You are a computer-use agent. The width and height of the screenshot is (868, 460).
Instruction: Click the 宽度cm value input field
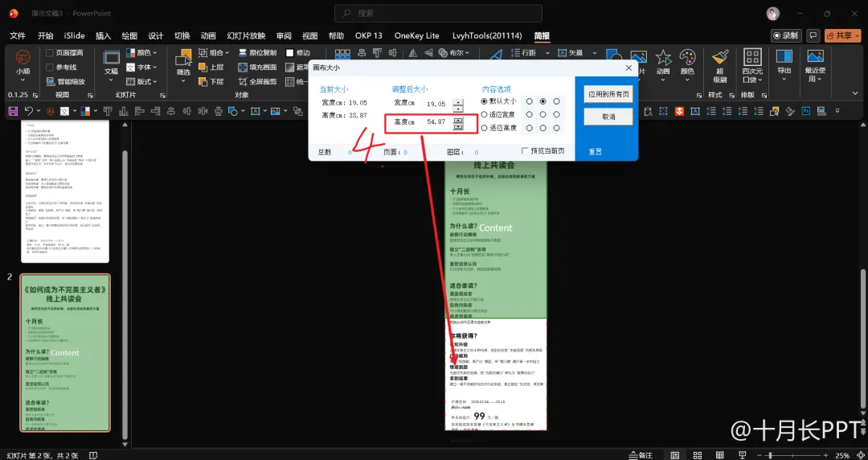(x=437, y=104)
